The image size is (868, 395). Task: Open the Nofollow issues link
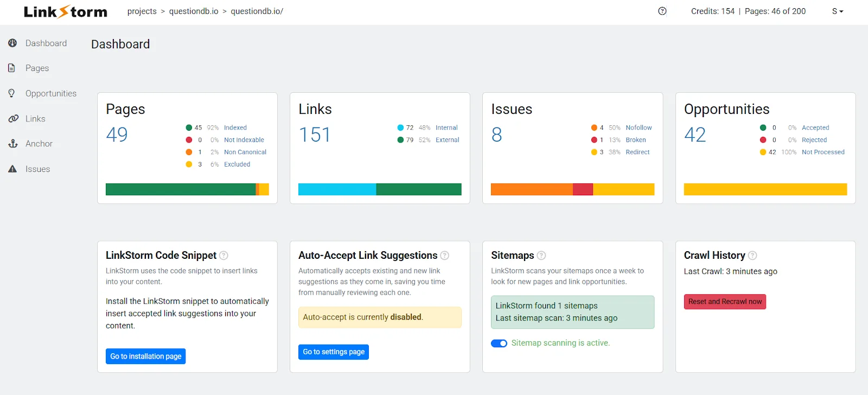click(639, 128)
